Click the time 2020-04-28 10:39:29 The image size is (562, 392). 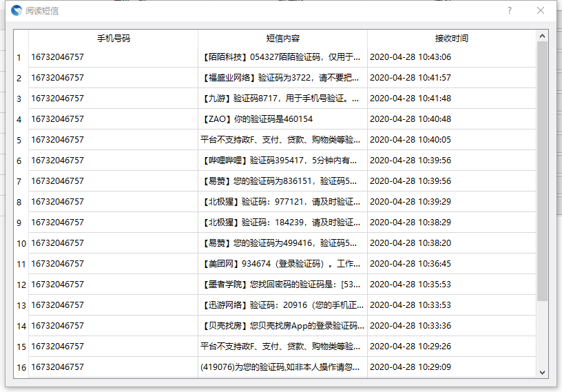(410, 202)
